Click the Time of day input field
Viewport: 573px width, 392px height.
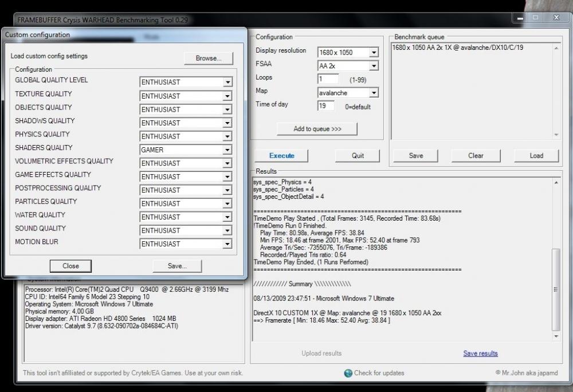coord(326,106)
